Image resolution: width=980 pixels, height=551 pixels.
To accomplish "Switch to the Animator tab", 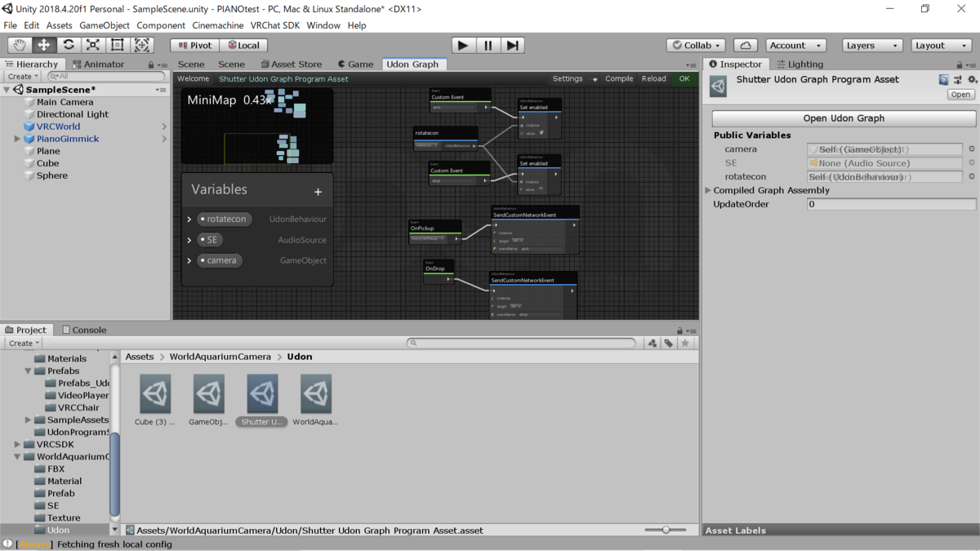I will click(x=99, y=64).
